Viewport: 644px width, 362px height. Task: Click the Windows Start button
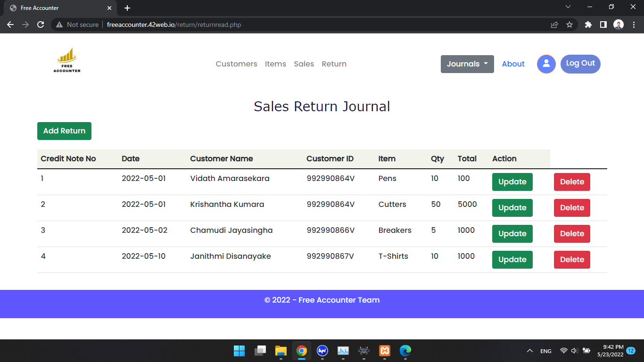pos(239,351)
